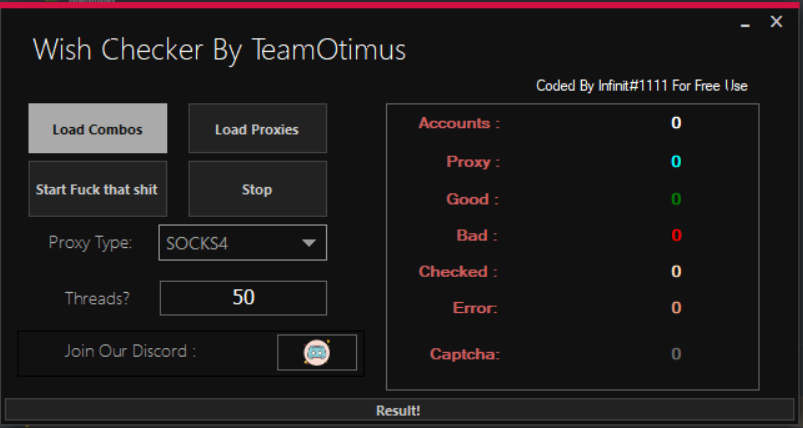Click the gray Captcha count value 0
803x428 pixels.
[x=676, y=354]
